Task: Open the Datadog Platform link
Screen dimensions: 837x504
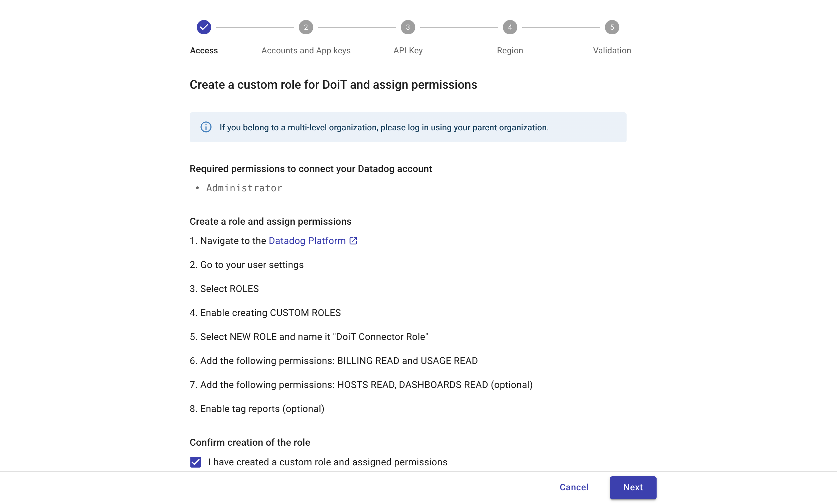Action: 306,240
